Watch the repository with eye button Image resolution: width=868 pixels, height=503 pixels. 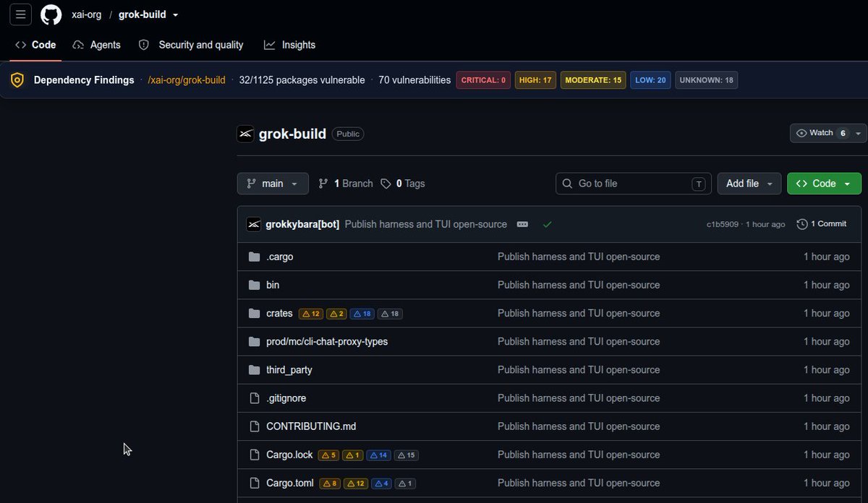pyautogui.click(x=821, y=134)
